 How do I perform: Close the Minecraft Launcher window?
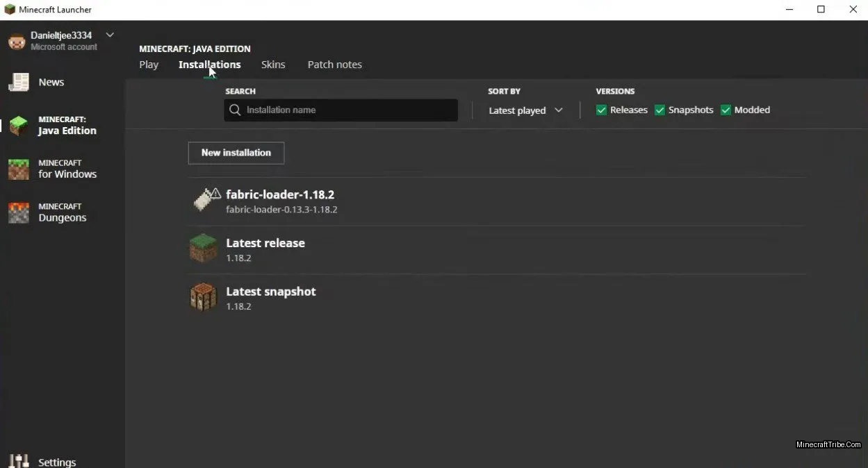853,10
